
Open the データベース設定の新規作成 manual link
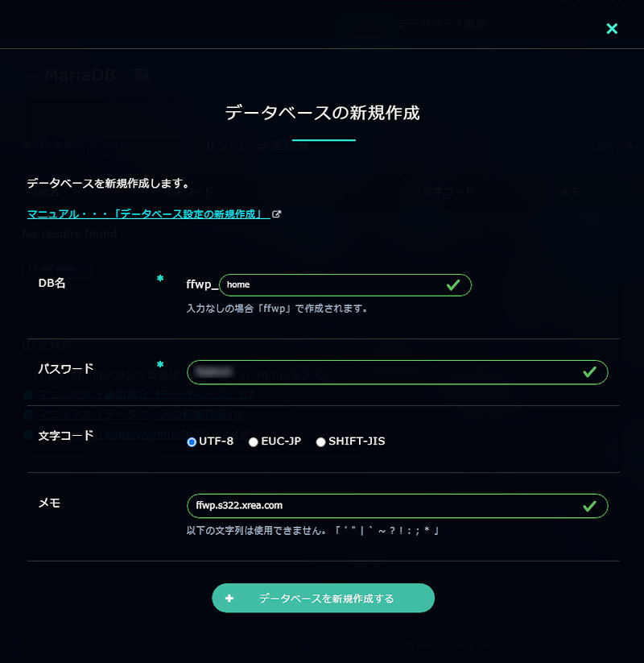[x=148, y=214]
